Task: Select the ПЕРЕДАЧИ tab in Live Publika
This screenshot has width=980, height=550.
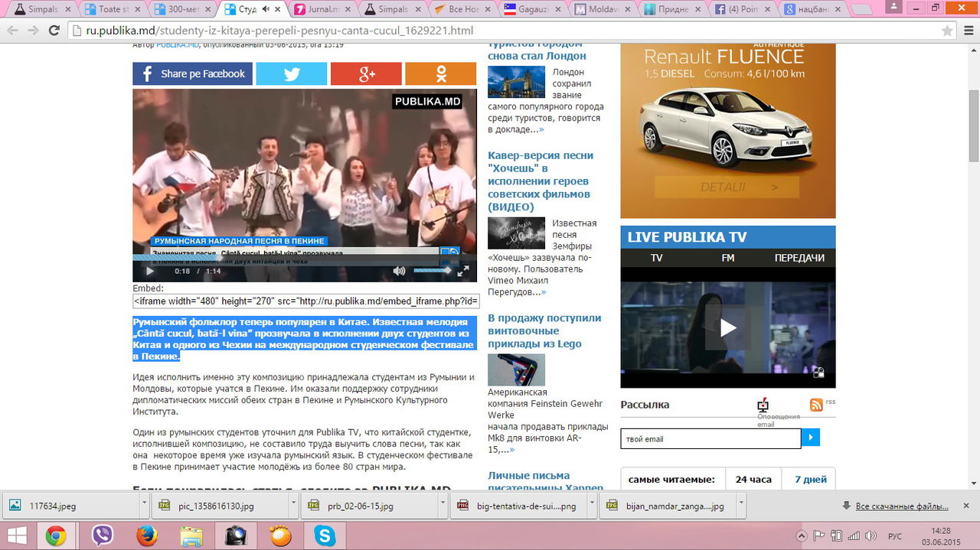Action: tap(799, 258)
